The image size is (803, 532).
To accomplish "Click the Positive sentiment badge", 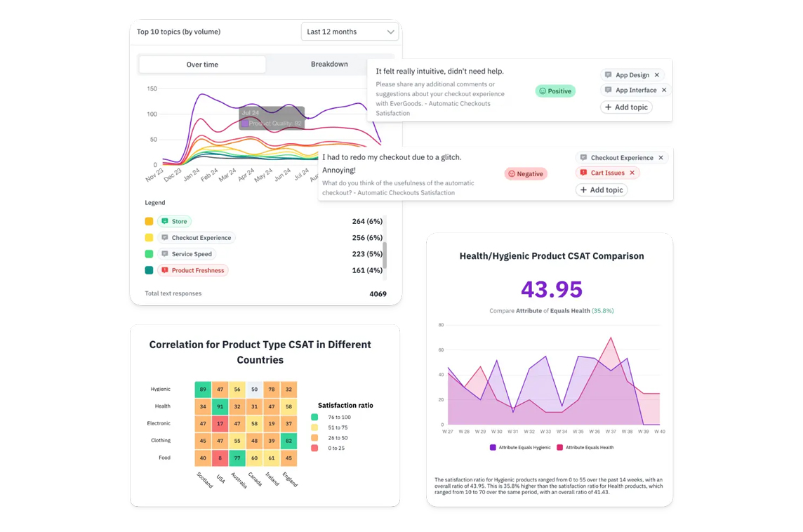I will click(555, 91).
